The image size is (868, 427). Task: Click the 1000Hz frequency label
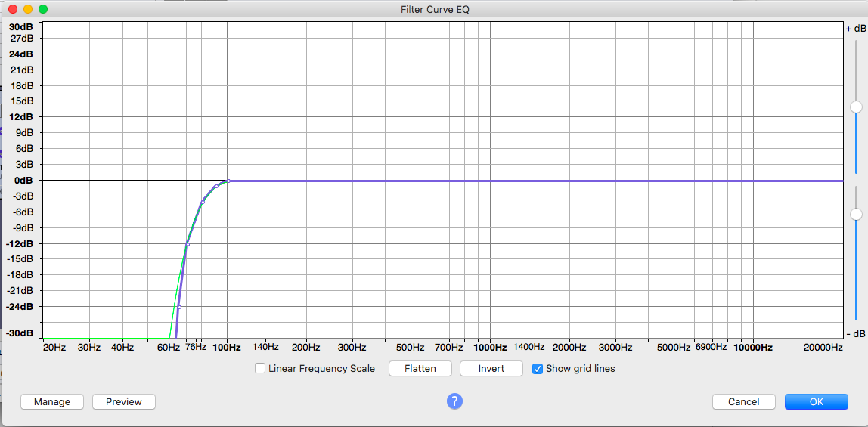pyautogui.click(x=489, y=348)
